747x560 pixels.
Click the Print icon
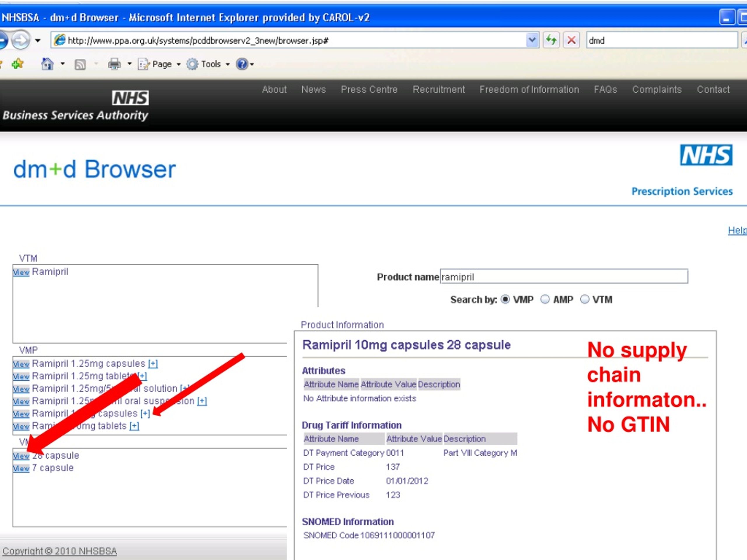coord(114,64)
